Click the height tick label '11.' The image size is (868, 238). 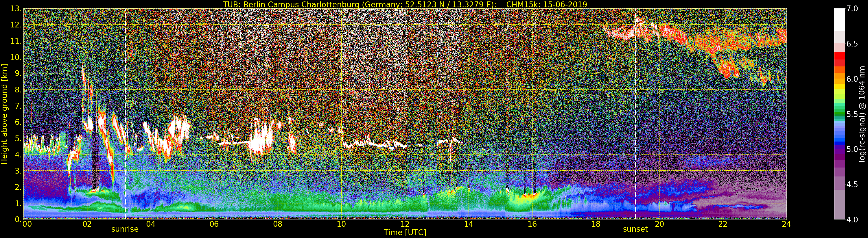point(16,41)
